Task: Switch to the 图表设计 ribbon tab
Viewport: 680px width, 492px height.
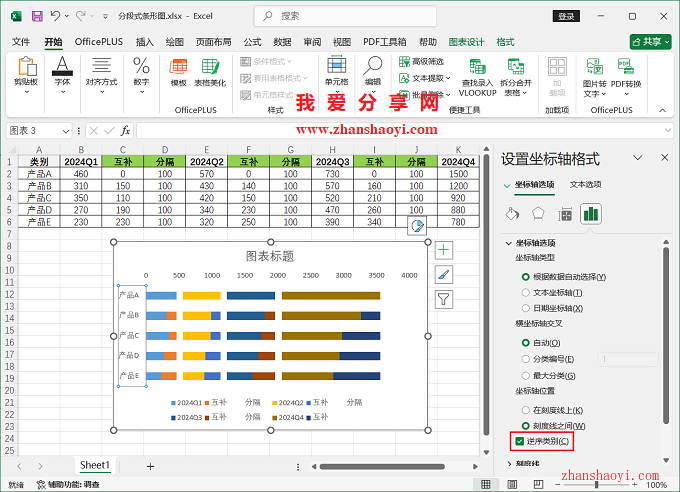Action: pyautogui.click(x=466, y=42)
